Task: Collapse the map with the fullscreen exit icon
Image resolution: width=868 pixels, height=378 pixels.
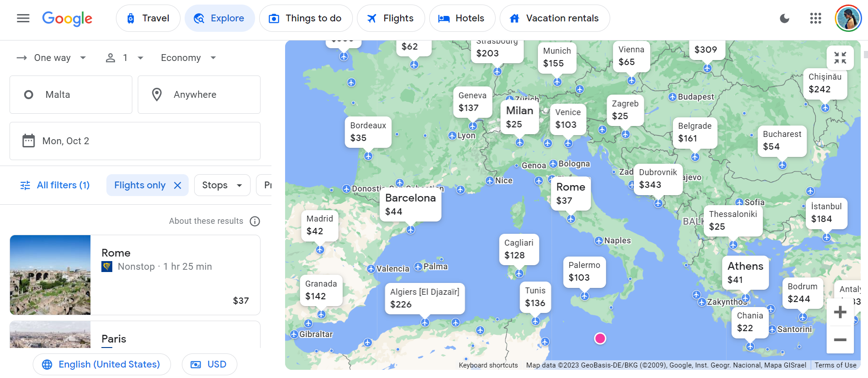Action: pyautogui.click(x=840, y=58)
